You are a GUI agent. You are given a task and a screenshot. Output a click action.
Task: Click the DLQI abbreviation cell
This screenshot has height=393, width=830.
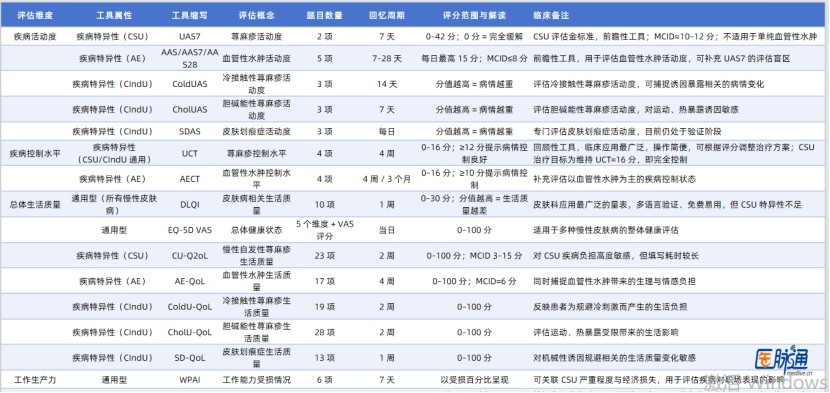tap(190, 205)
